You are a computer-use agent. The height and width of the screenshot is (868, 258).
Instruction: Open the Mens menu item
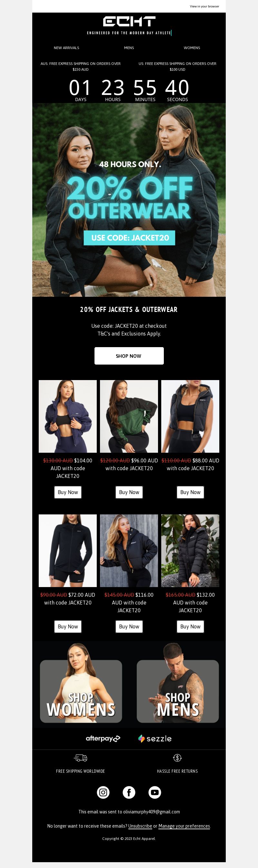129,48
